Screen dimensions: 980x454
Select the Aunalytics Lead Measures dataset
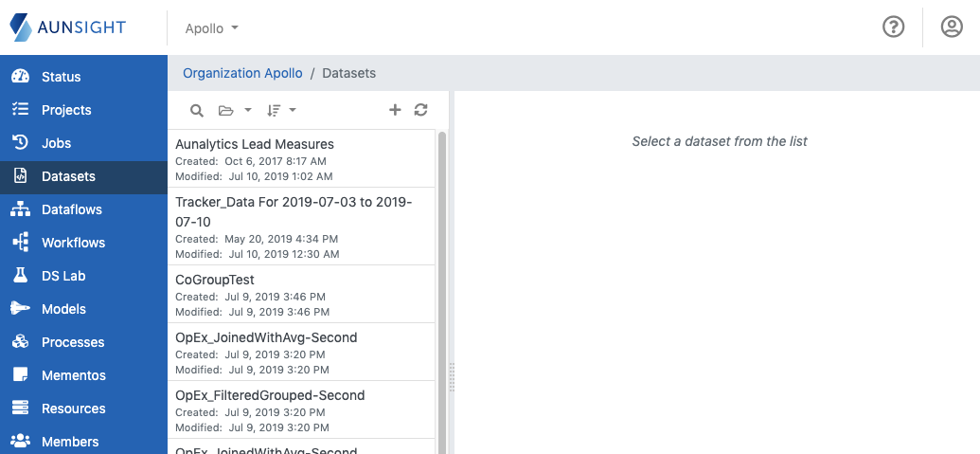tap(255, 144)
